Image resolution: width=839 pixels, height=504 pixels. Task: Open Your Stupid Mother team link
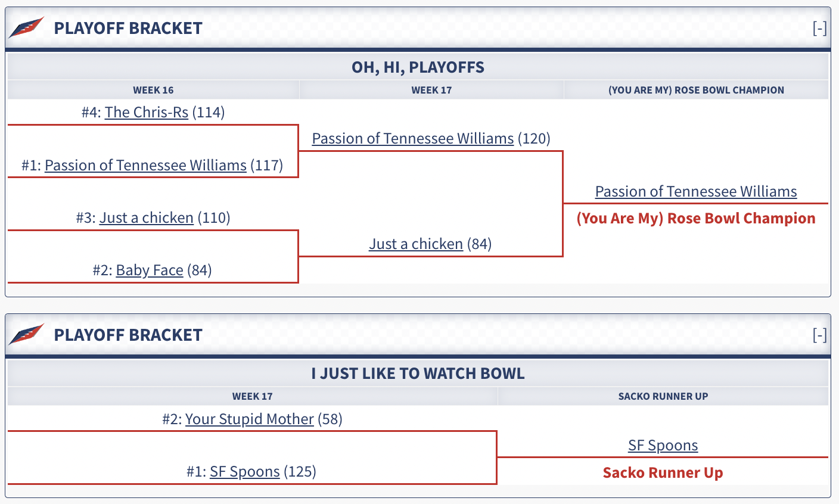coord(249,419)
